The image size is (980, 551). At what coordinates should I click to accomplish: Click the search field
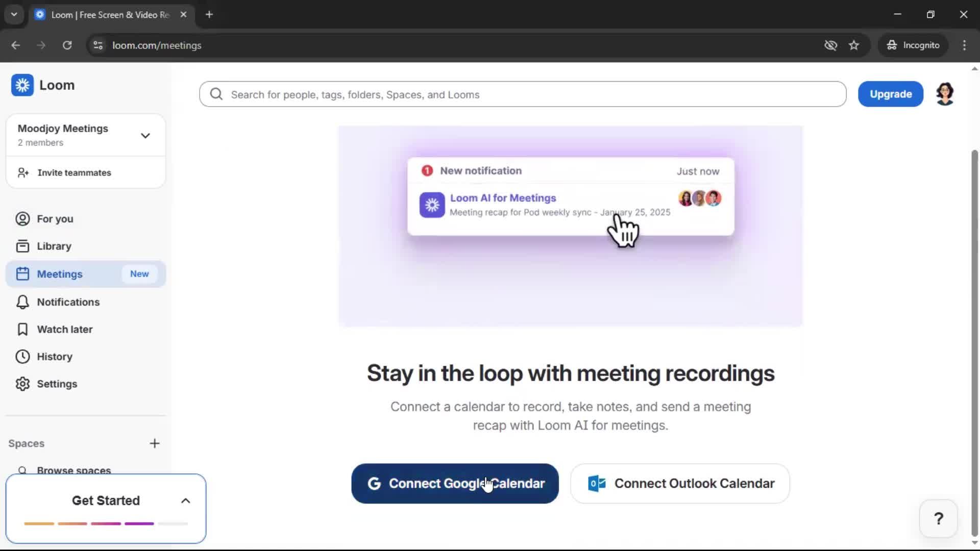coord(522,94)
